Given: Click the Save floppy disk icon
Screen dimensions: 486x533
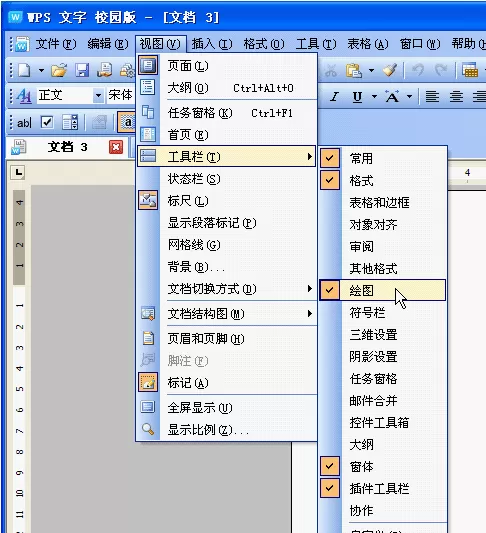Looking at the screenshot, I should (x=82, y=70).
